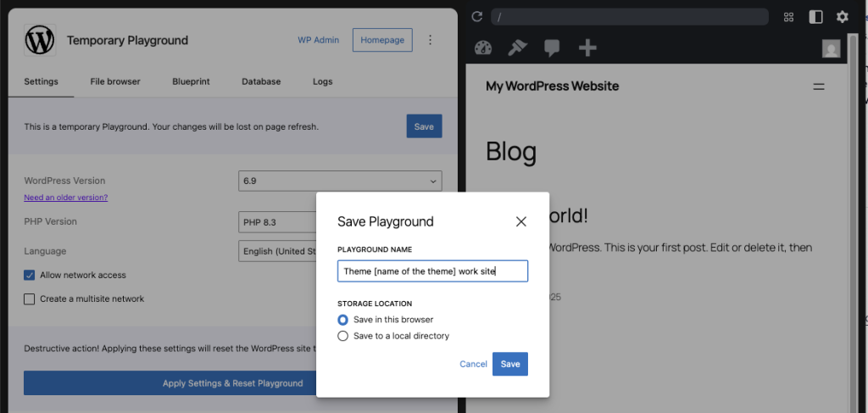Click Cancel in the Save dialog

point(473,364)
